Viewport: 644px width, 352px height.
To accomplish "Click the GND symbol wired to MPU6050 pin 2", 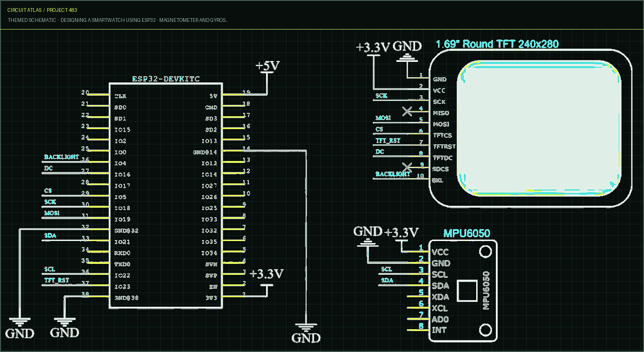I will tap(368, 237).
